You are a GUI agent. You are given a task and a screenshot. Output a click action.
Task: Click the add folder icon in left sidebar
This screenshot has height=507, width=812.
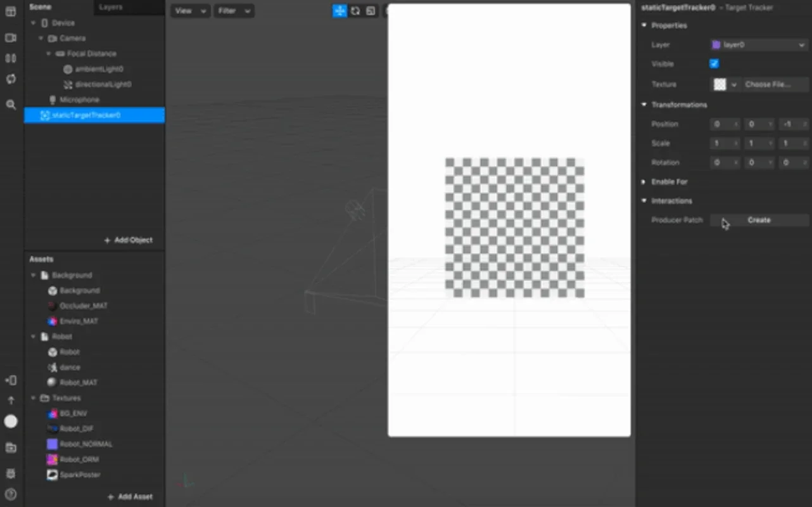(x=11, y=447)
